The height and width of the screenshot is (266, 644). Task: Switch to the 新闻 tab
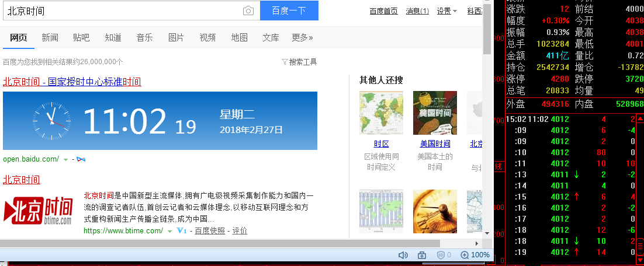pos(50,38)
